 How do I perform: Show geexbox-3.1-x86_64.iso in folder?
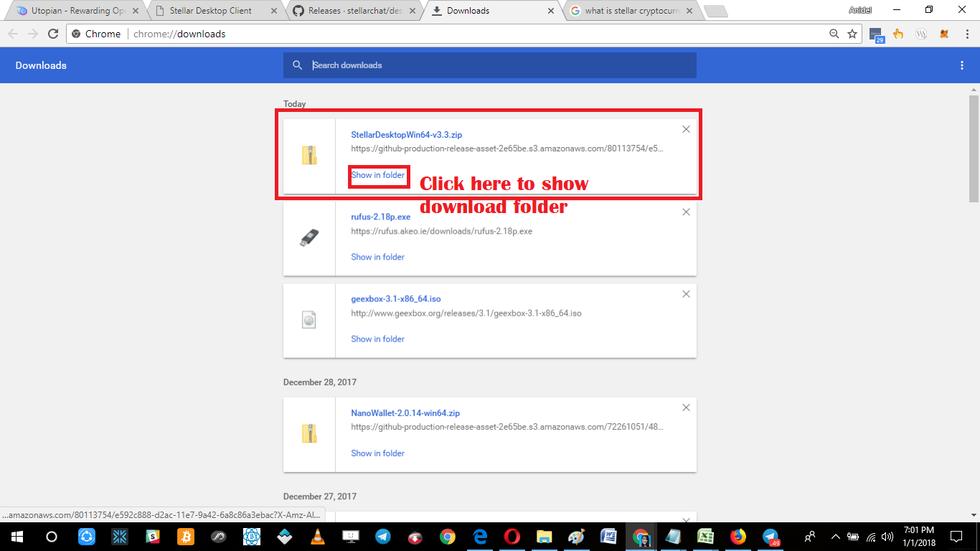point(378,339)
